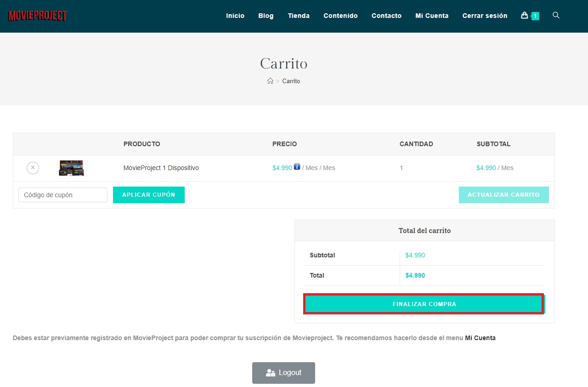The width and height of the screenshot is (588, 387).
Task: Click the home icon in breadcrumb
Action: point(270,81)
